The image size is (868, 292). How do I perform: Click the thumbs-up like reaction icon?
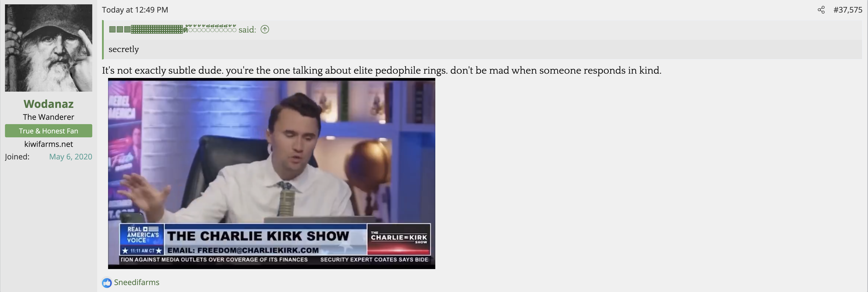coord(107,282)
